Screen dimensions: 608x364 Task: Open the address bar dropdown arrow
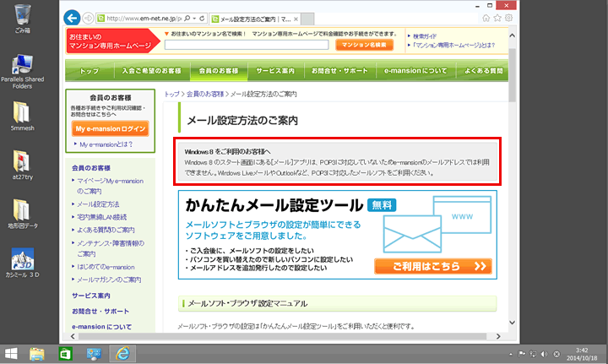click(194, 19)
